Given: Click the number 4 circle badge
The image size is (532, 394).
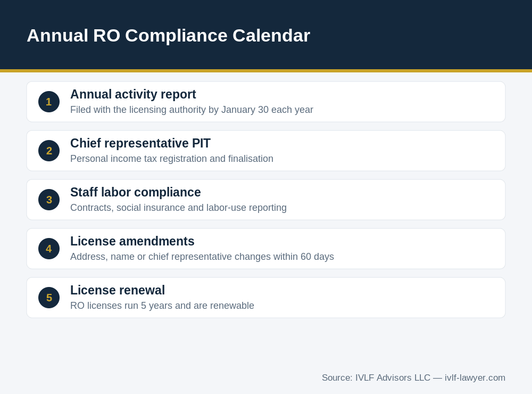Looking at the screenshot, I should [49, 249].
